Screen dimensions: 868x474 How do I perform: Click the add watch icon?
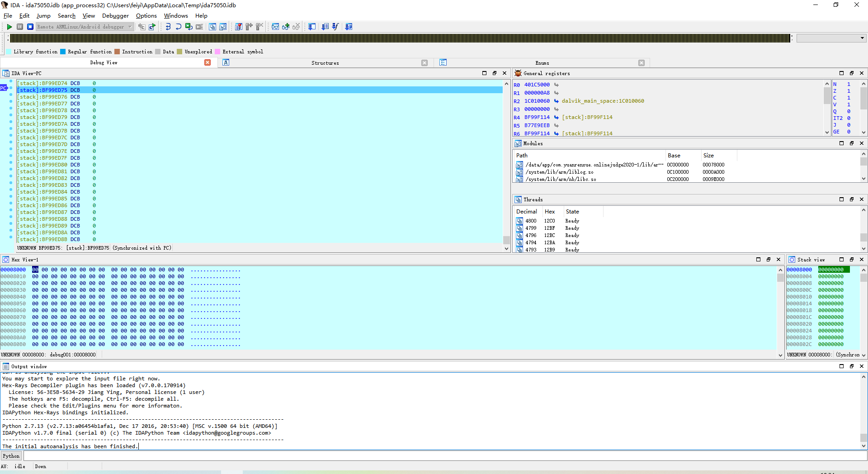(286, 27)
